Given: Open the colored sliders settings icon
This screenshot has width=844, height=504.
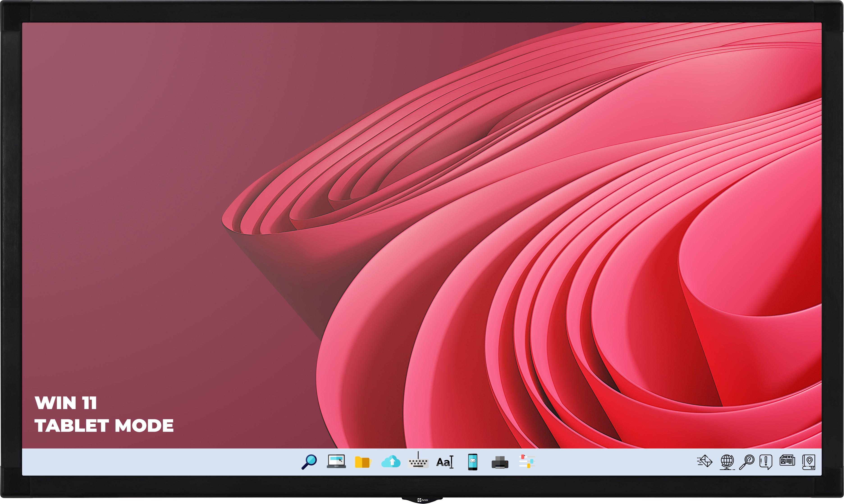Looking at the screenshot, I should point(527,462).
